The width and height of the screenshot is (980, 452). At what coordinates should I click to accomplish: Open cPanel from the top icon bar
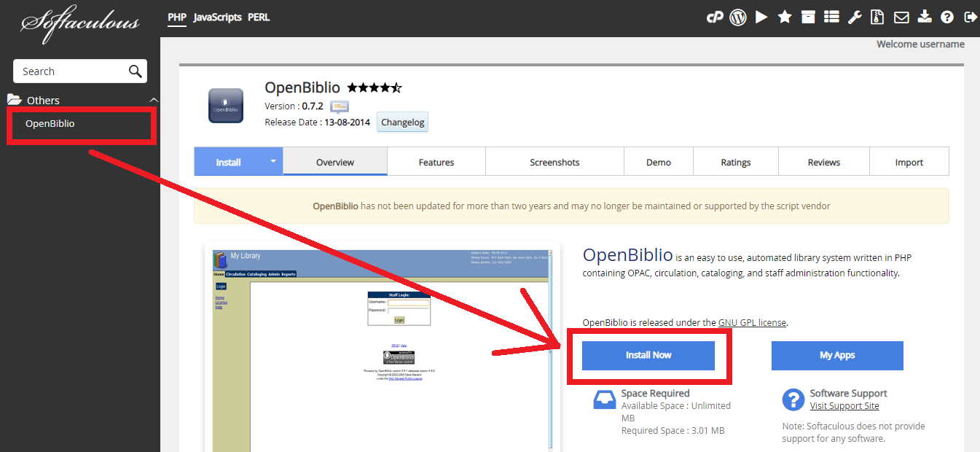point(714,17)
